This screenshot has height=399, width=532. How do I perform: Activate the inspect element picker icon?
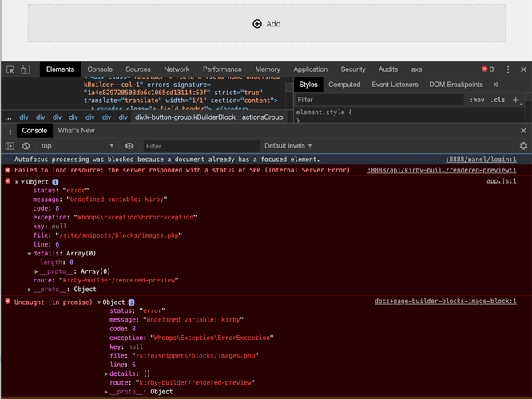coord(10,69)
